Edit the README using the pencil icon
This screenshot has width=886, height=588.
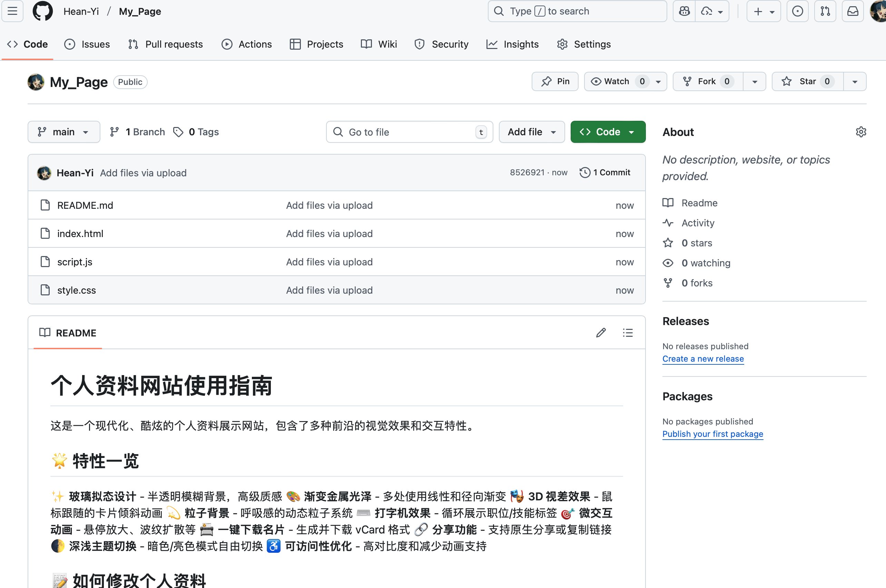[601, 332]
